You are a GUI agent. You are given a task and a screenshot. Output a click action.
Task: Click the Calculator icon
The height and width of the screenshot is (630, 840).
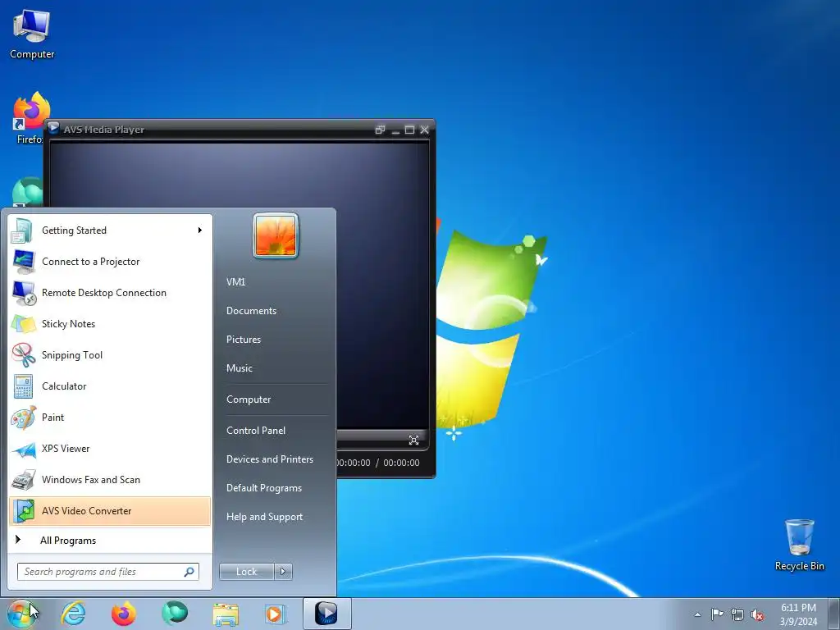coord(24,386)
